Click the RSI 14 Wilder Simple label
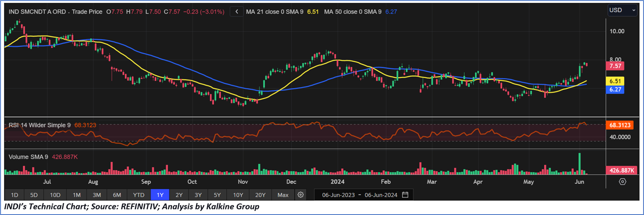The image size is (644, 215). [40, 125]
